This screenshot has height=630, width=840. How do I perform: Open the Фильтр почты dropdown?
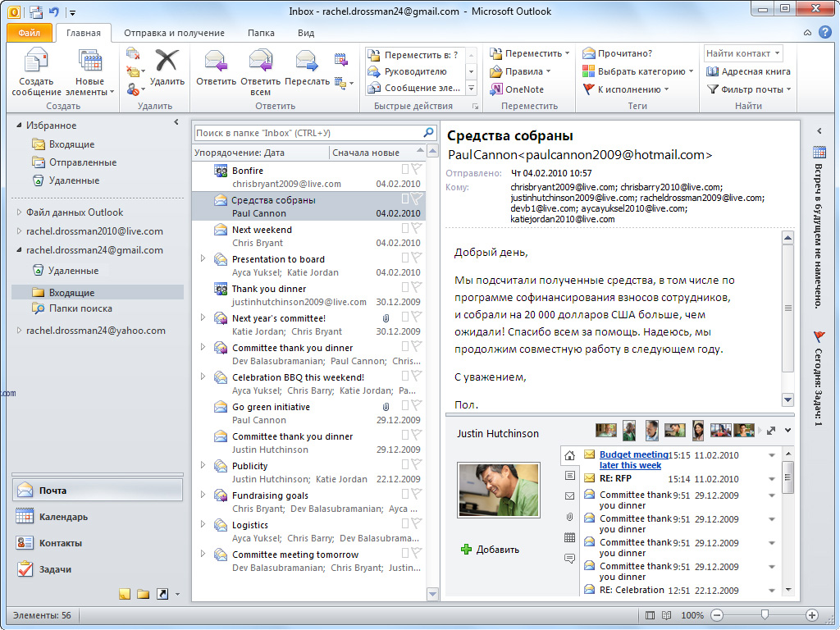coord(749,89)
